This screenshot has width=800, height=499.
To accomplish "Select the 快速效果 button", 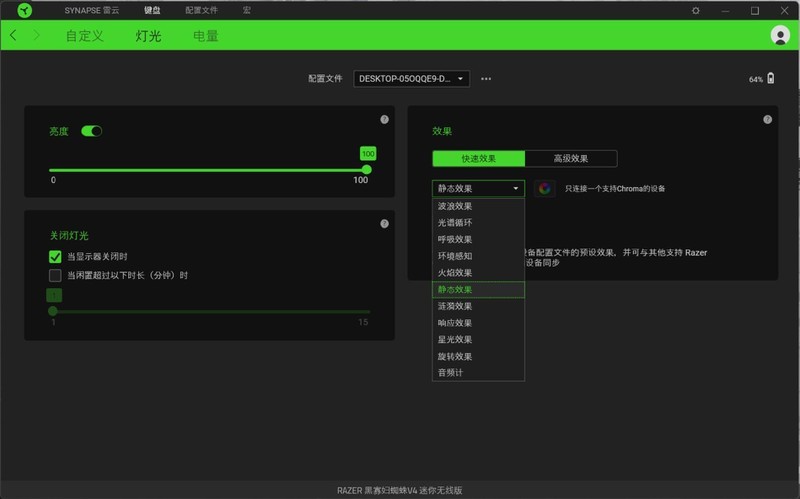I will point(478,159).
